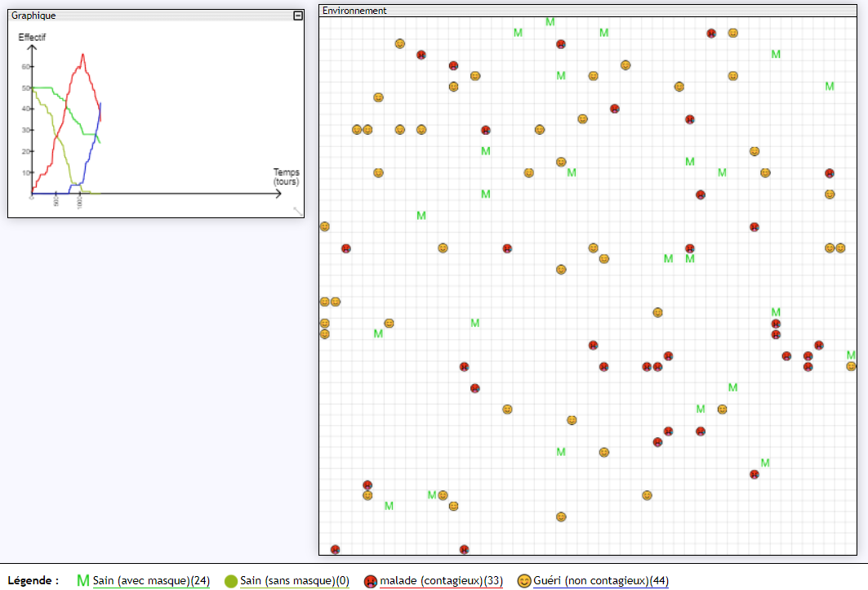The image size is (868, 590).
Task: Select 'Sain (sans masque)(0)' legend entry
Action: 295,581
